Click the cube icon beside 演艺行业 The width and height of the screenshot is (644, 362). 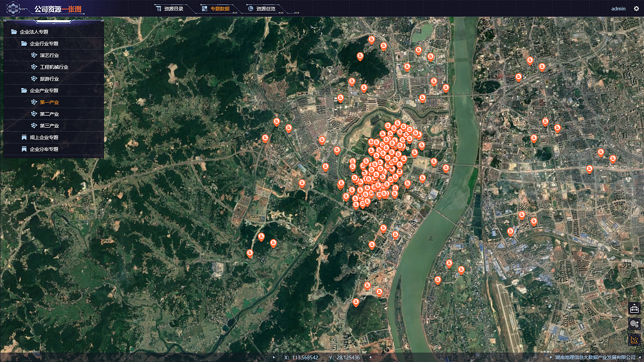[34, 55]
